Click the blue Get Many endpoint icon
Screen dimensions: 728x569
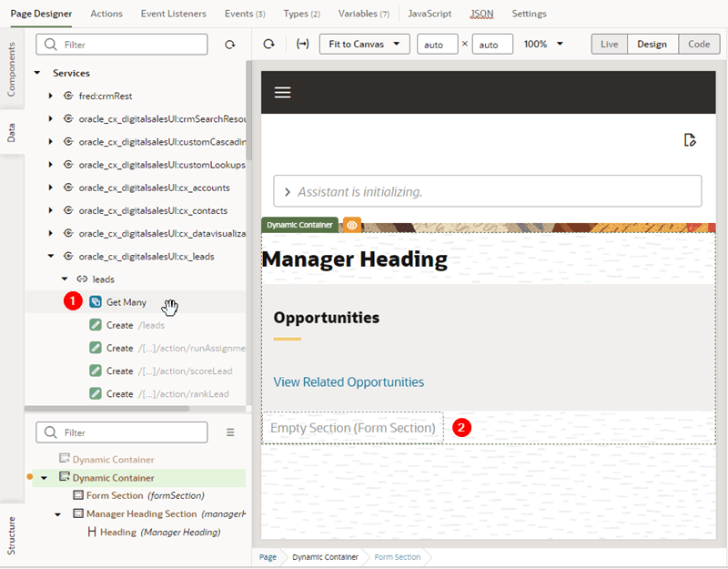point(96,302)
